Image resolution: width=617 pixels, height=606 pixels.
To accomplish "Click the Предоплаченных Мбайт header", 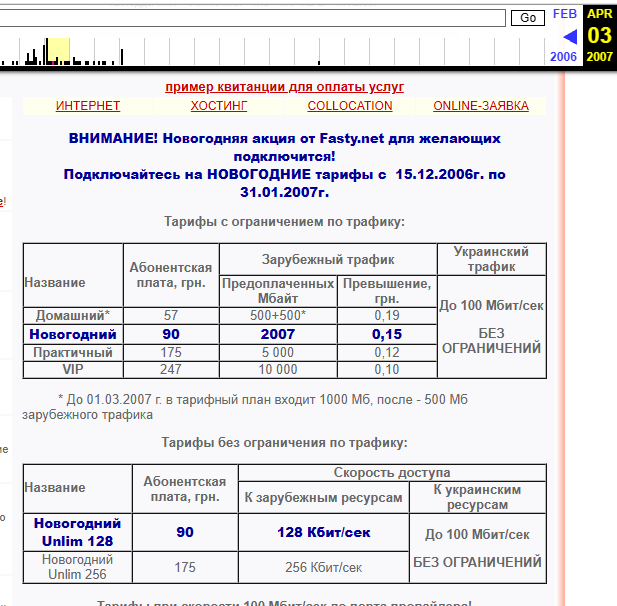I will click(x=278, y=291).
